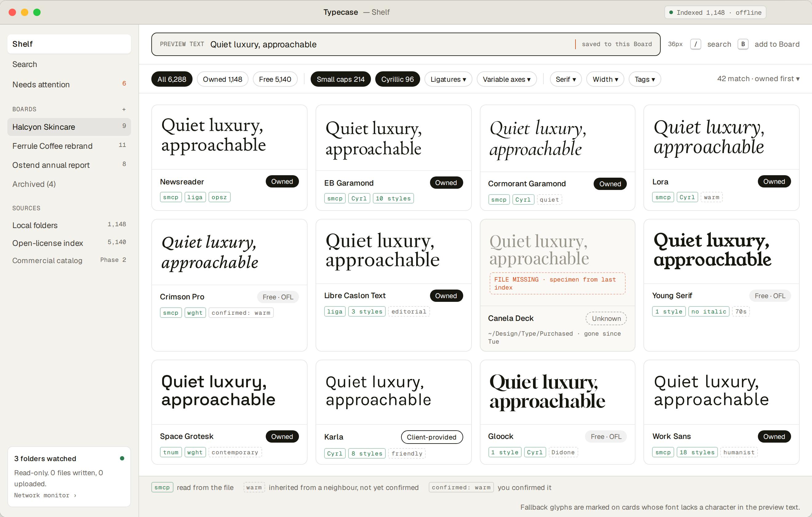The height and width of the screenshot is (517, 812).
Task: Open the Network monitor link
Action: [x=45, y=495]
